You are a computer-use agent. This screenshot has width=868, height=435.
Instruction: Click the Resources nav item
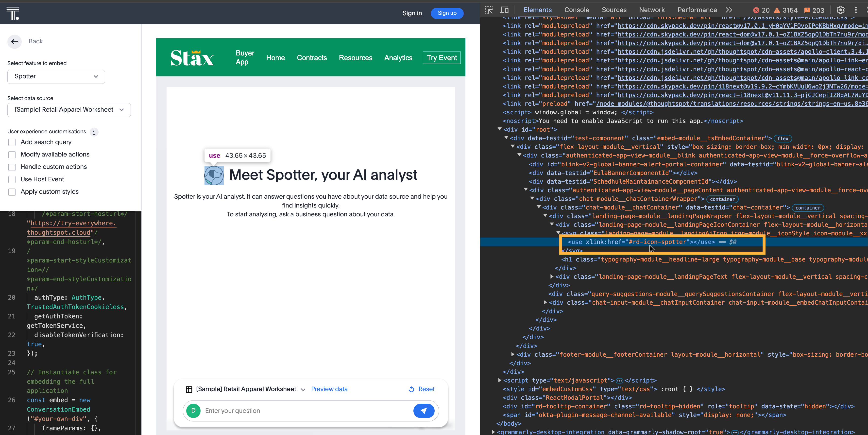pyautogui.click(x=356, y=58)
